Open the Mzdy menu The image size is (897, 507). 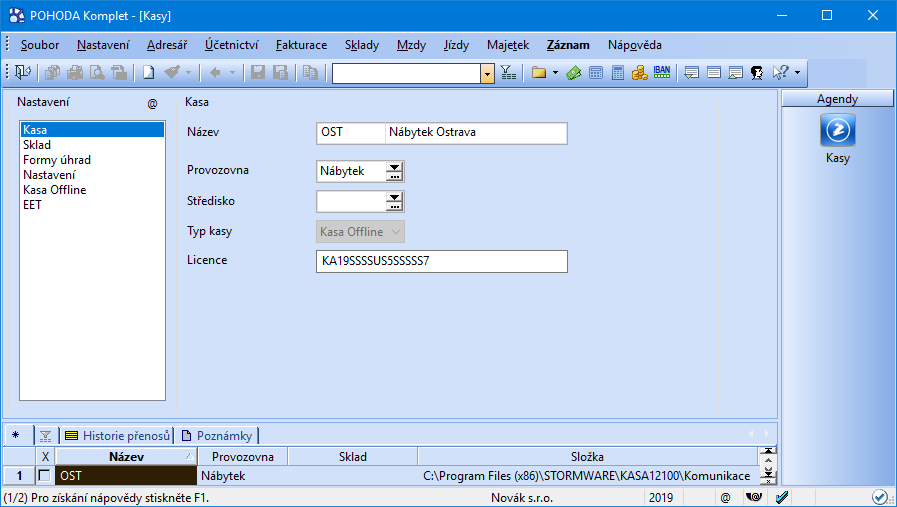[411, 45]
